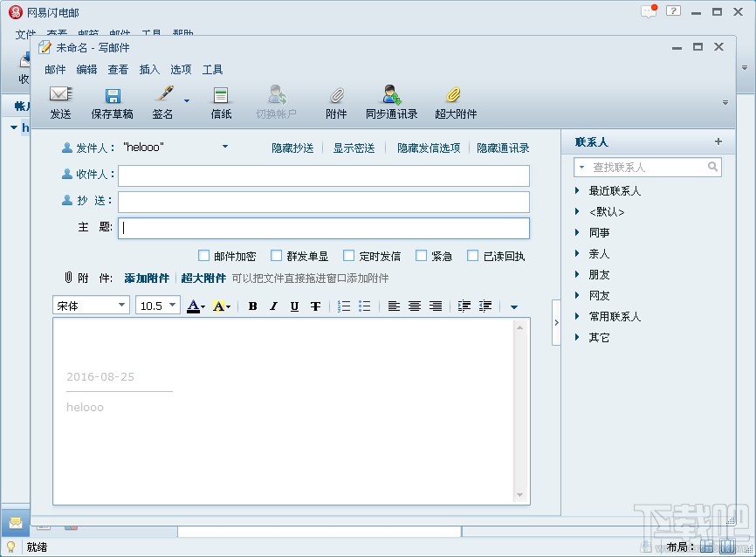756x557 pixels.
Task: Add large attachment via 超大附件 toolbar icon
Action: (453, 94)
